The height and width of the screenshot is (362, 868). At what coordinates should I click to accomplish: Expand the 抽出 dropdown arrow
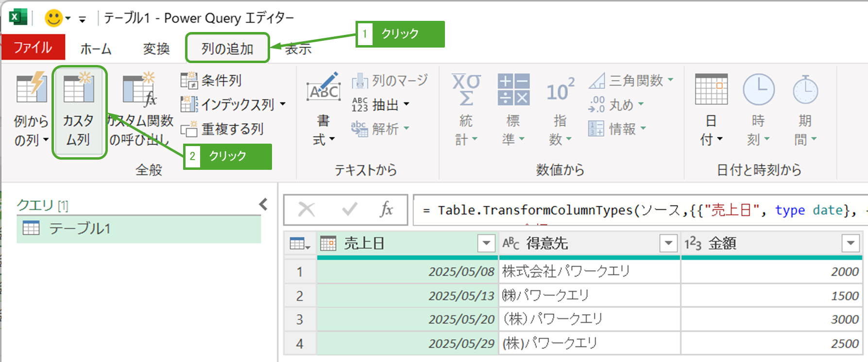(406, 104)
